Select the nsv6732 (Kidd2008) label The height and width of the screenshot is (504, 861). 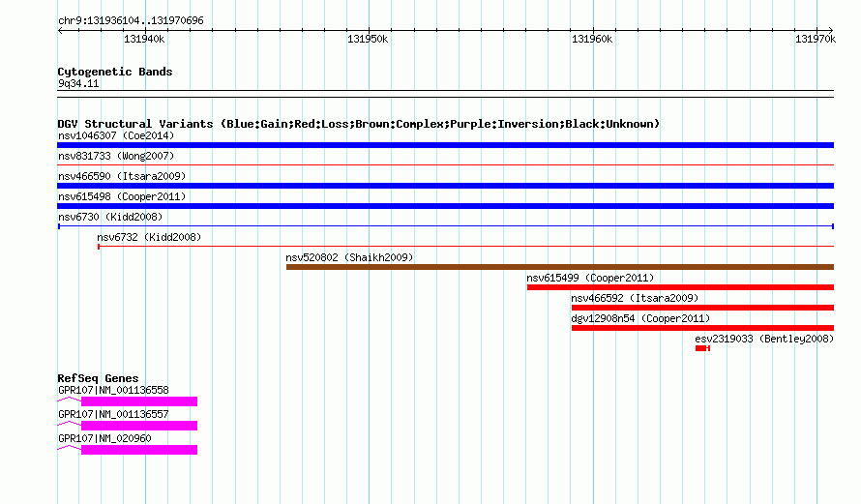pyautogui.click(x=149, y=237)
